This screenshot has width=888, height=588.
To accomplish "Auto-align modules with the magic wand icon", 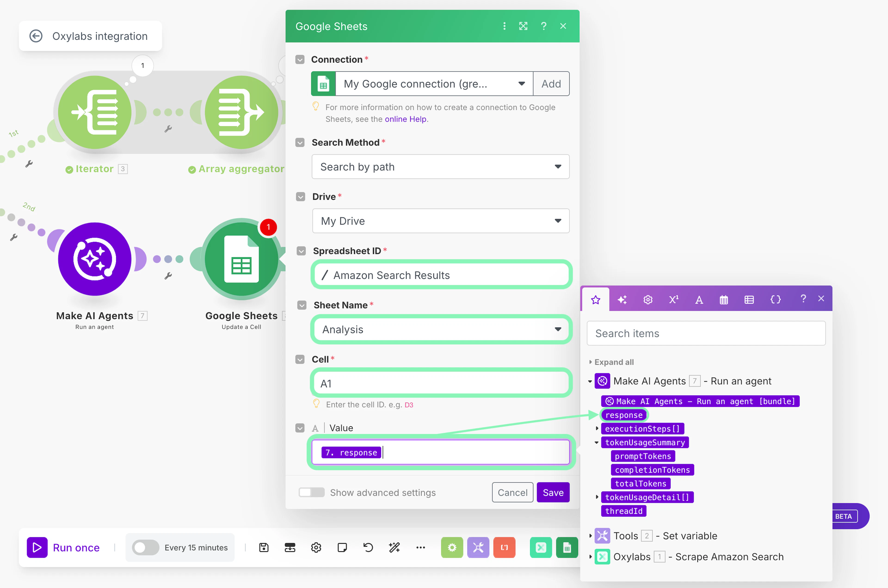I will (x=395, y=548).
